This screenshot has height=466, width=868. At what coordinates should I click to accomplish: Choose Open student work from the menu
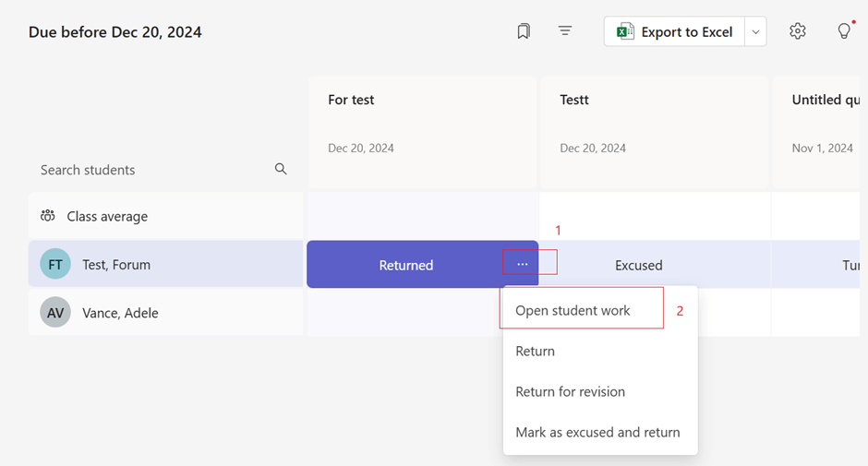pos(573,310)
